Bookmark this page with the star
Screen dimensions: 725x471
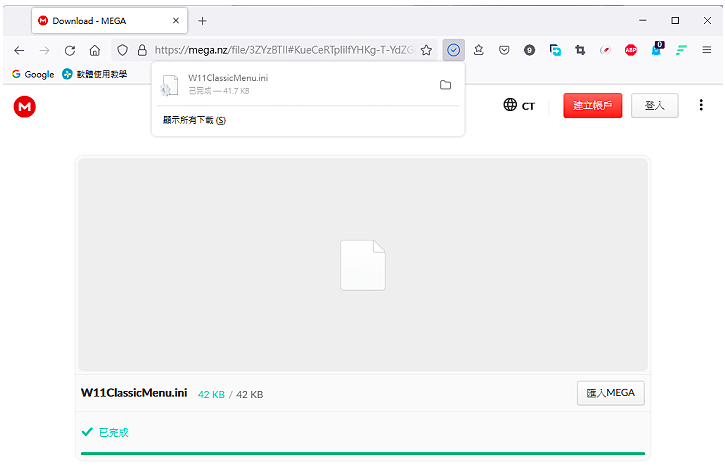426,50
